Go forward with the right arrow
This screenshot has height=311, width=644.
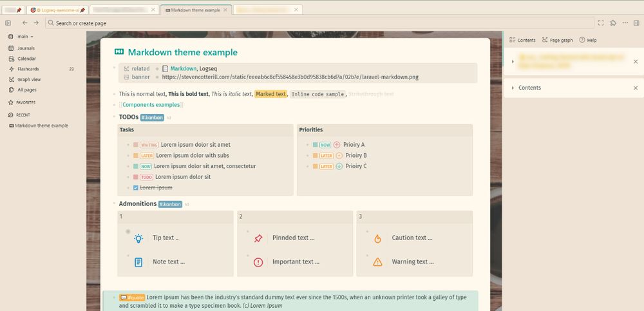pyautogui.click(x=36, y=23)
